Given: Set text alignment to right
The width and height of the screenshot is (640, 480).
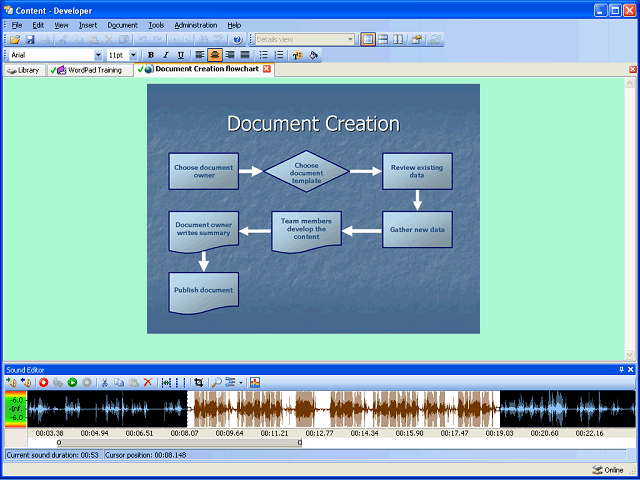Looking at the screenshot, I should [230, 55].
